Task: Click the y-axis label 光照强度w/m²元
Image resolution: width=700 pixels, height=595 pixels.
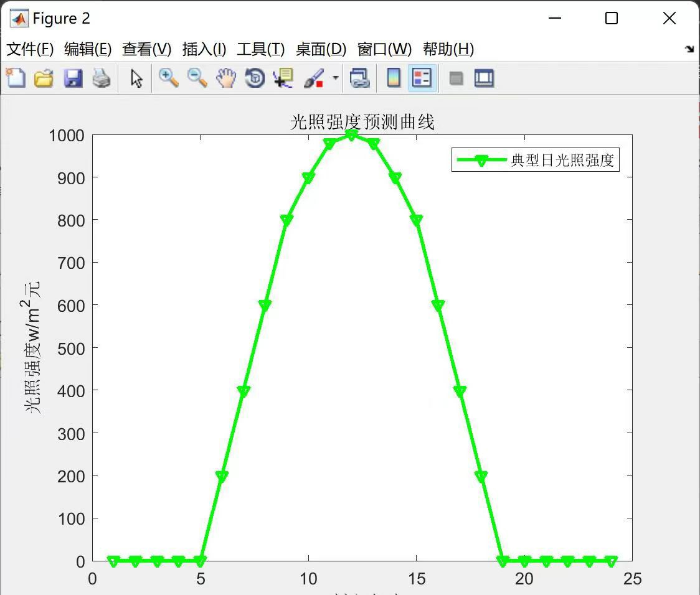Action: [32, 347]
